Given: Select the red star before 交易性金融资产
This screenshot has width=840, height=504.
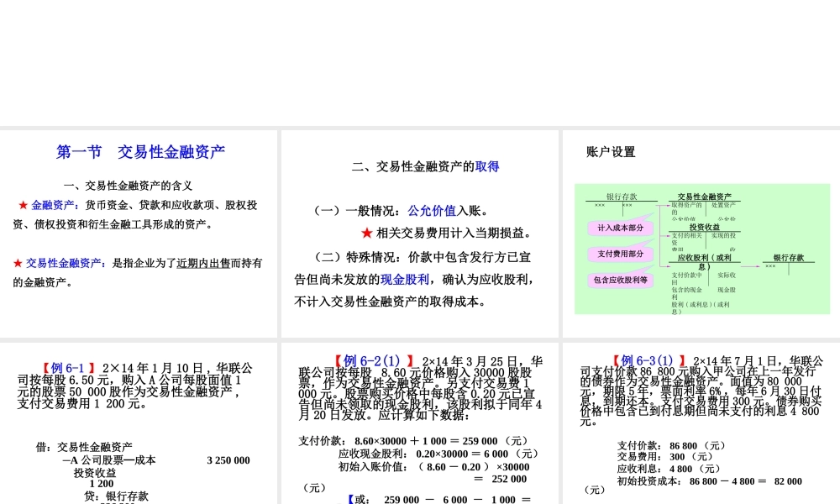Looking at the screenshot, I should (x=16, y=262).
